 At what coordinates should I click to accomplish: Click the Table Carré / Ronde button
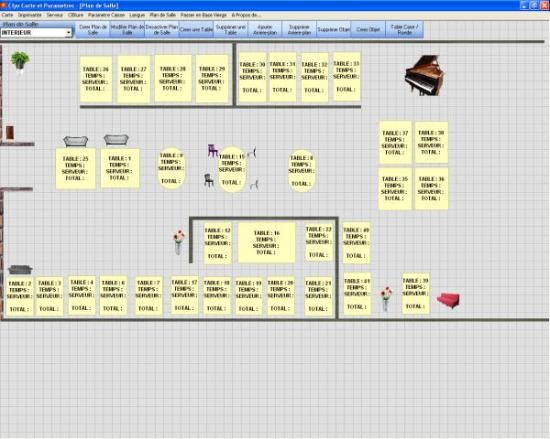pyautogui.click(x=404, y=29)
